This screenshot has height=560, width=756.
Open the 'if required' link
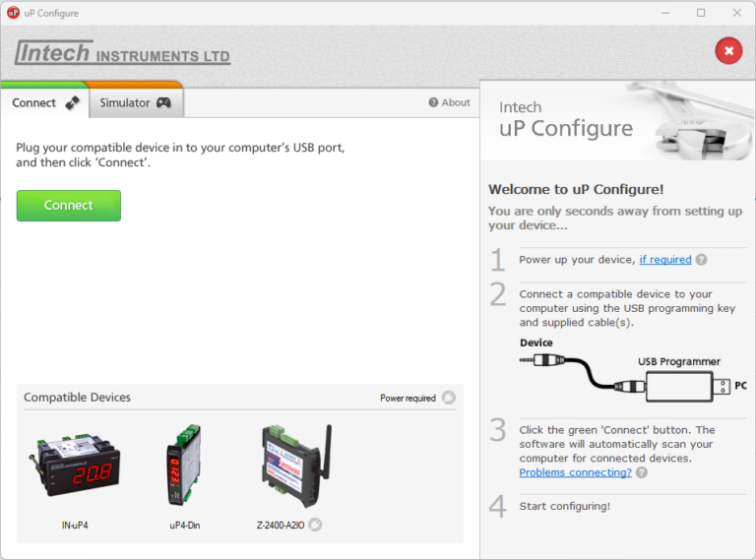coord(665,260)
